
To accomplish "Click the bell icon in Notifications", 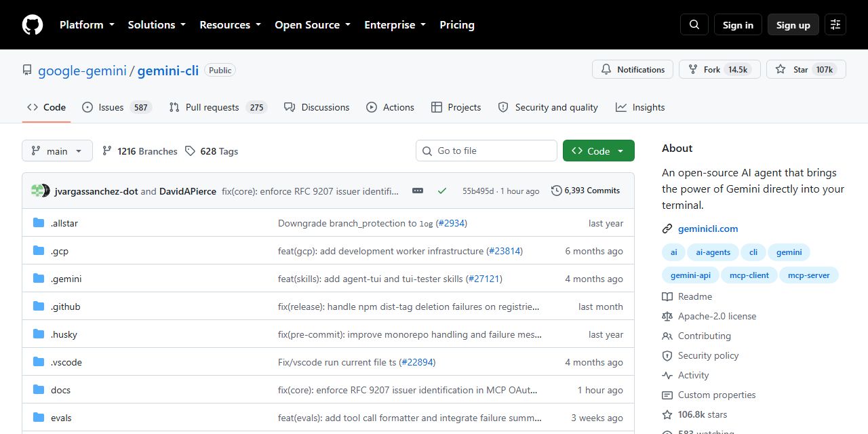I will 606,69.
